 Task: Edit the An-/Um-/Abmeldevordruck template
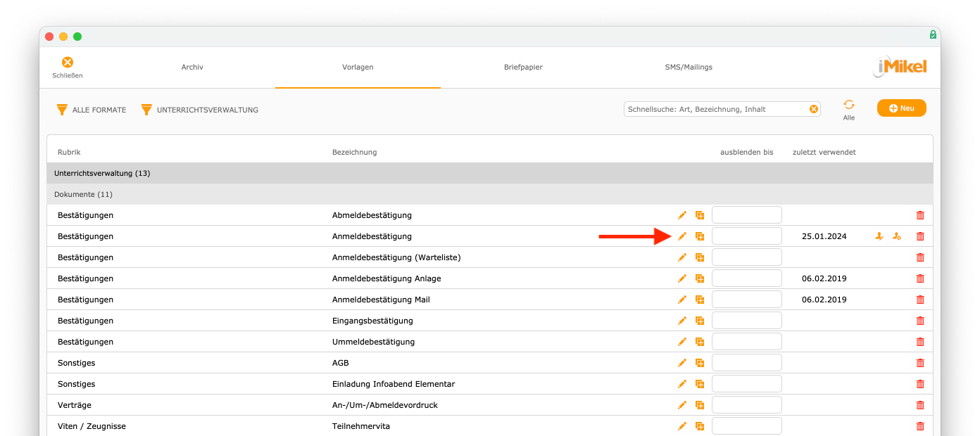[x=682, y=405]
